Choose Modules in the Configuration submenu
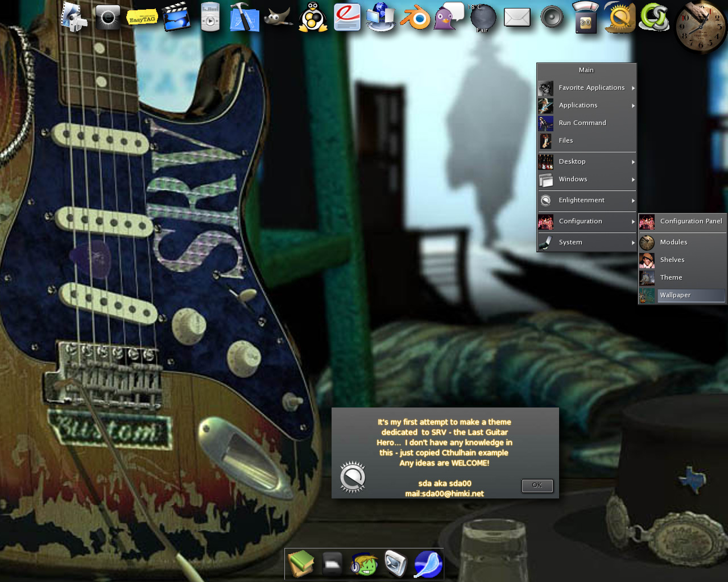Image resolution: width=728 pixels, height=582 pixels. [x=682, y=242]
